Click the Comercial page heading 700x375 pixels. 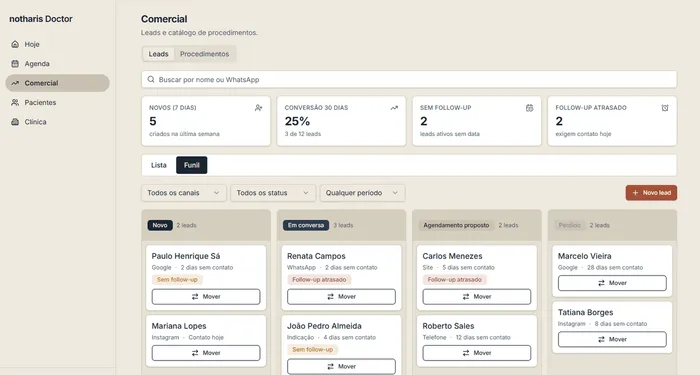click(164, 19)
